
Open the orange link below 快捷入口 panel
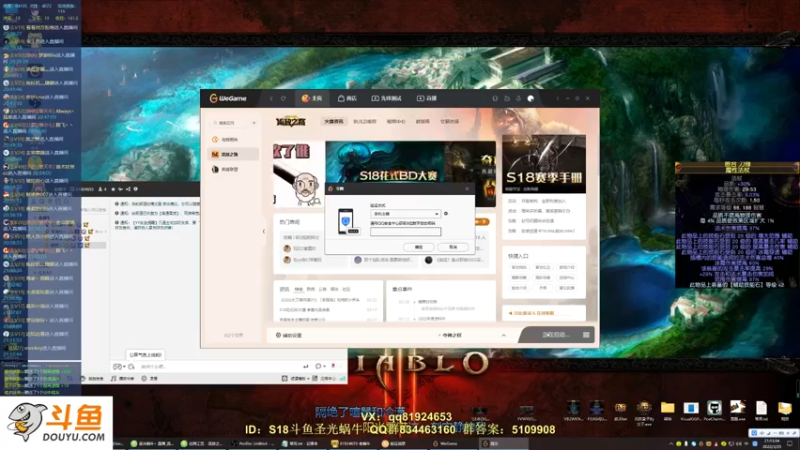coord(532,313)
